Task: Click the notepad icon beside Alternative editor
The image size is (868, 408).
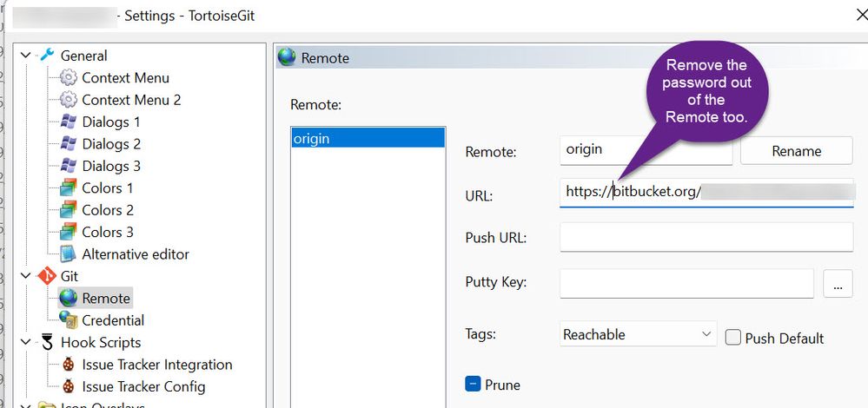Action: click(x=68, y=254)
